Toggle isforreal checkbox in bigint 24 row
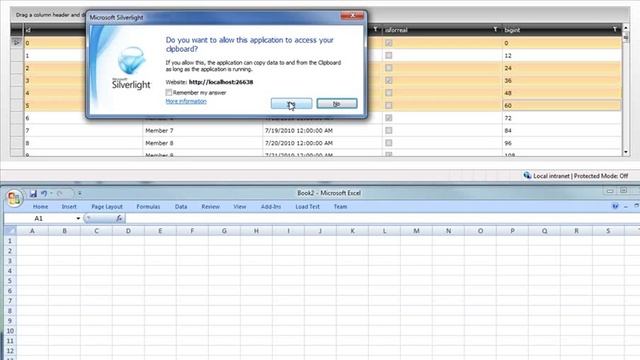The width and height of the screenshot is (640, 360). (x=389, y=68)
